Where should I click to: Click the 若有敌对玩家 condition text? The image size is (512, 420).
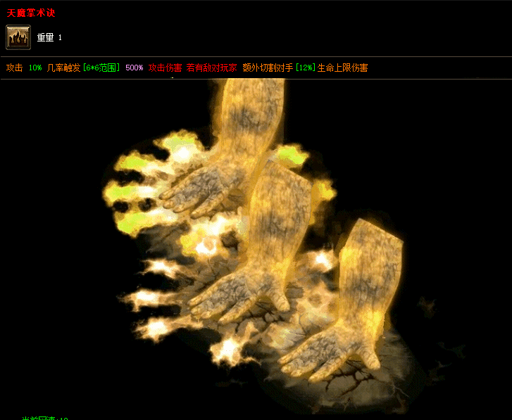click(x=211, y=68)
